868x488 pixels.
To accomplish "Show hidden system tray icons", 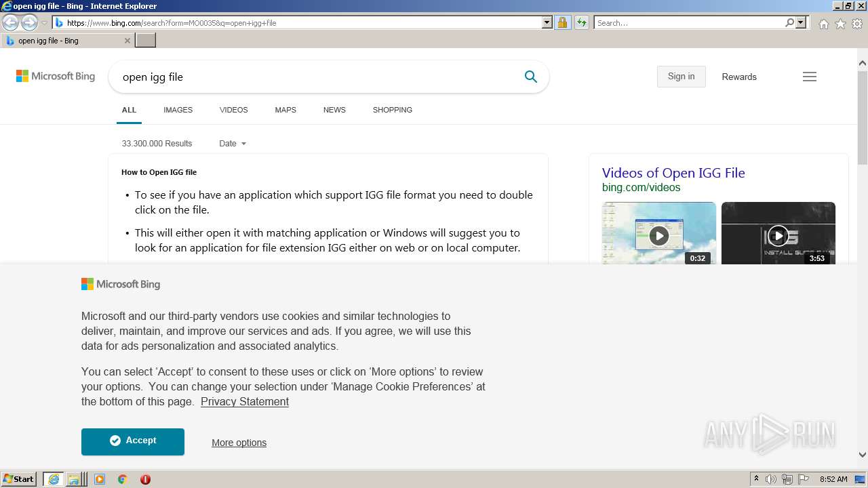I will tap(757, 479).
